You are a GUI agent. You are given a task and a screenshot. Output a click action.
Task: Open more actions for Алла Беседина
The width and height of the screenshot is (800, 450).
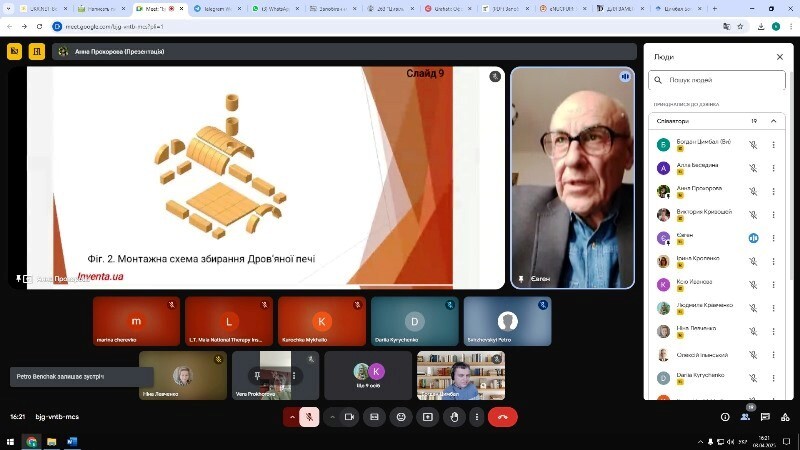[773, 167]
